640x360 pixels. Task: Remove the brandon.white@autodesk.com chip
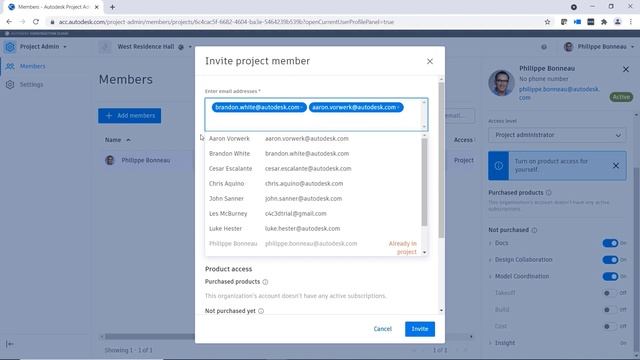(302, 107)
